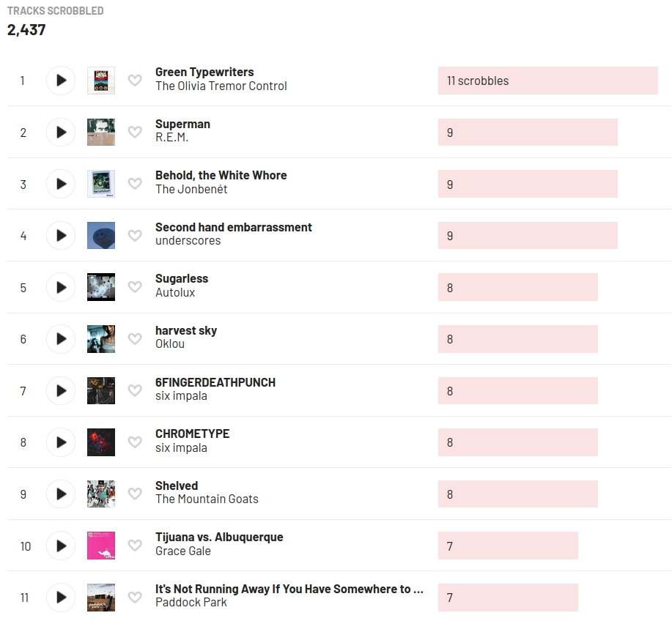Start playback of Sugarless by Autolux
Screen dimensions: 672x621
pyautogui.click(x=61, y=288)
